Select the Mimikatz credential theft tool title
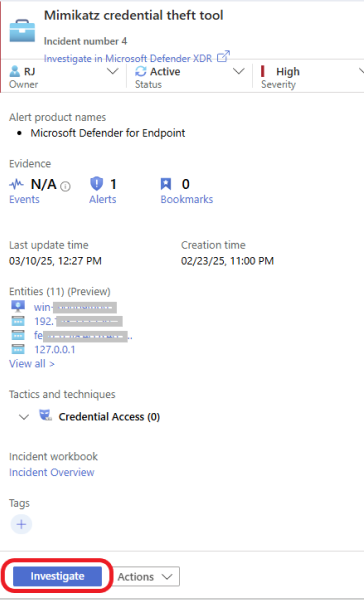 coord(134,16)
